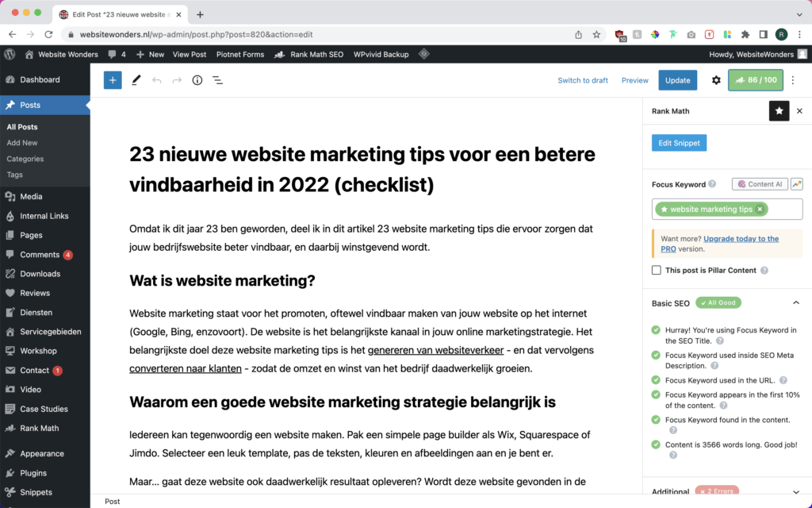Click the green 86/100 SEO score indicator

(x=755, y=80)
